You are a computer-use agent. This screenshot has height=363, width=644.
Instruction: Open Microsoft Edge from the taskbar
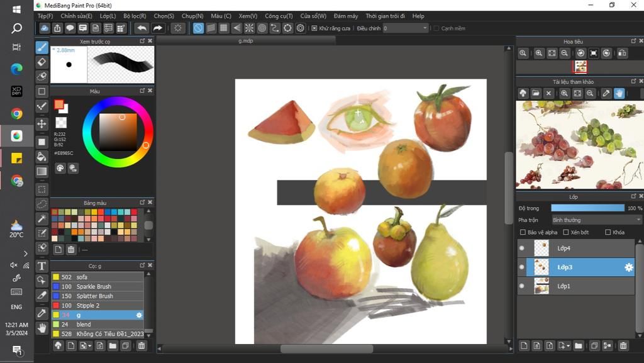tap(16, 69)
